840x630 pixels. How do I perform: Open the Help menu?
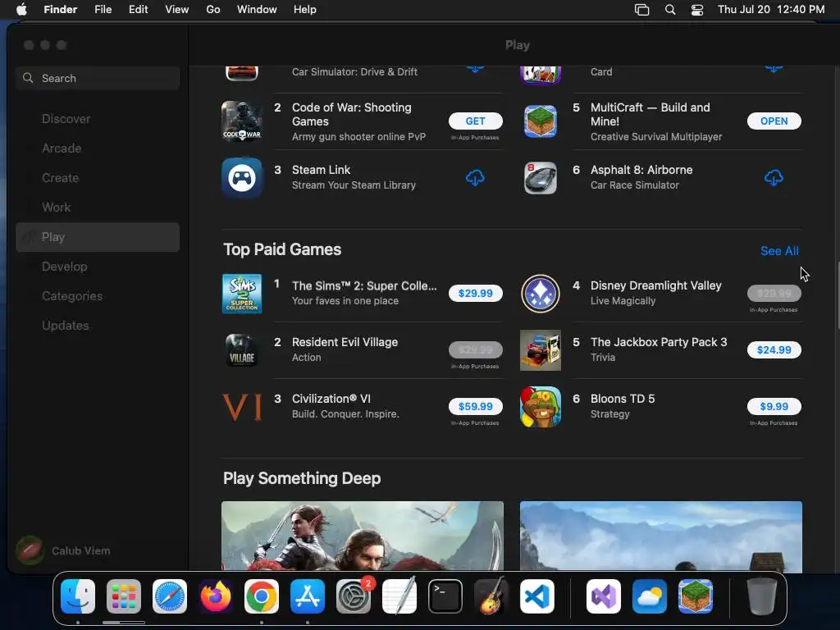(x=305, y=10)
